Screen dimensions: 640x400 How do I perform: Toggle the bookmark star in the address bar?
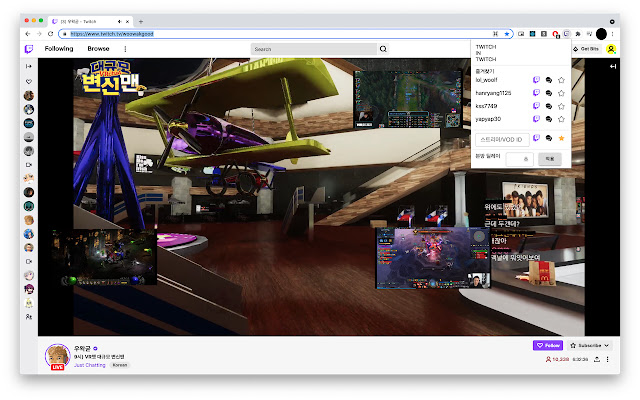click(507, 34)
